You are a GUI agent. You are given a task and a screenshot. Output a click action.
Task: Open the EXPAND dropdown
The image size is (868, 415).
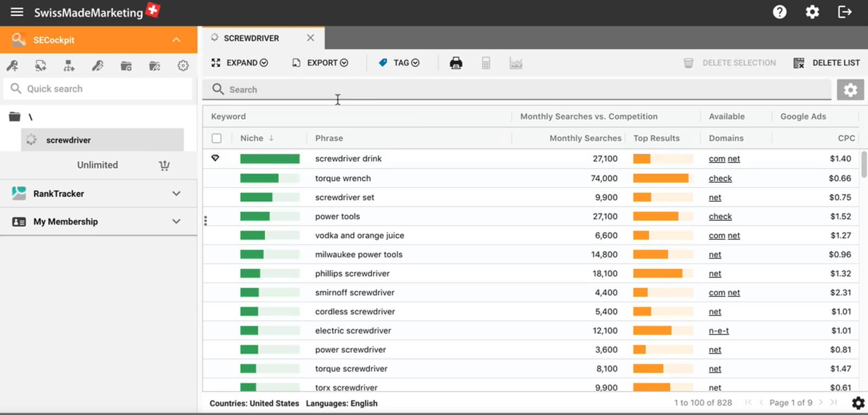[x=240, y=63]
